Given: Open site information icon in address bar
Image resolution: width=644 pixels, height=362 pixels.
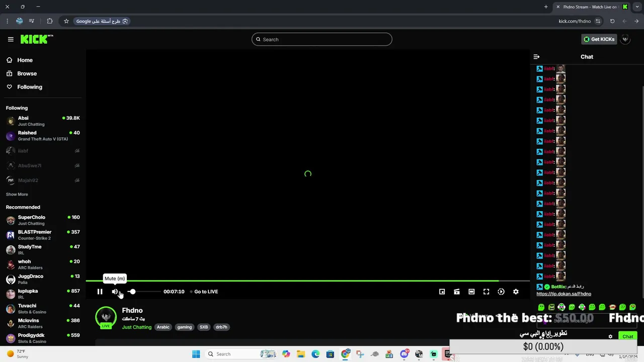Looking at the screenshot, I should (x=598, y=21).
